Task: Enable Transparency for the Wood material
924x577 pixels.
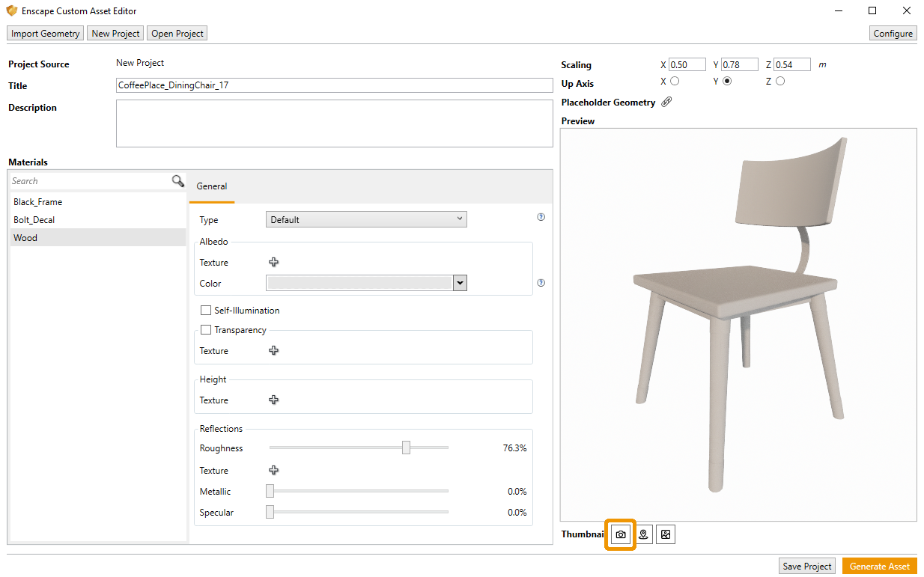Action: click(x=206, y=329)
